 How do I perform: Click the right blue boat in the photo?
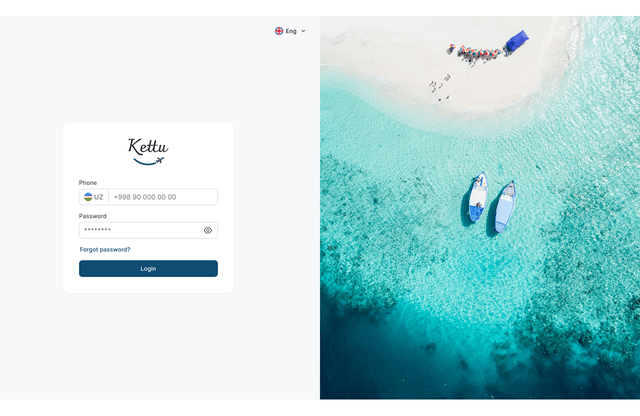tap(505, 207)
